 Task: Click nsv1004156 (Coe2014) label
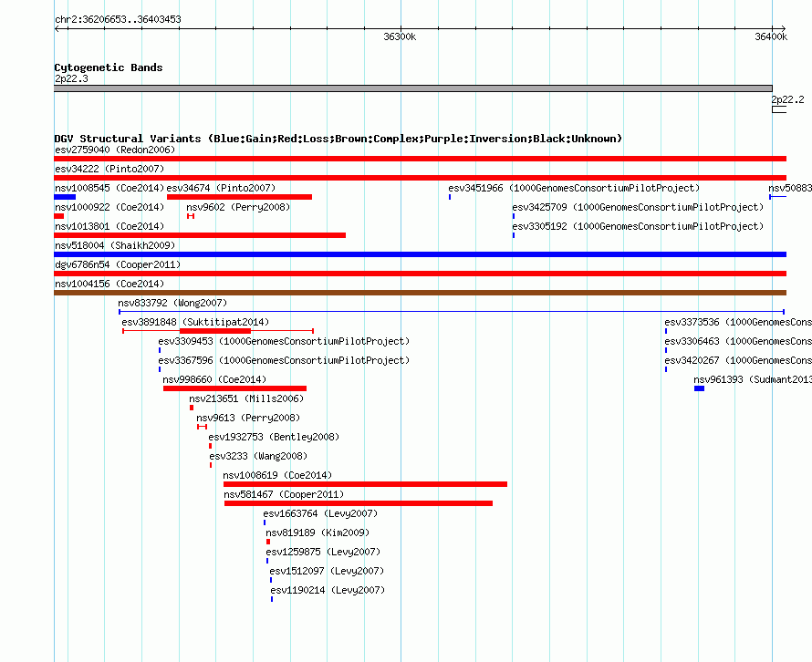(x=109, y=284)
